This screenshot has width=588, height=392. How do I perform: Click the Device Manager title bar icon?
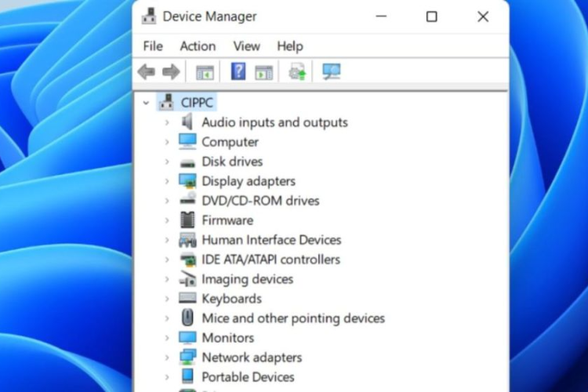click(x=149, y=16)
